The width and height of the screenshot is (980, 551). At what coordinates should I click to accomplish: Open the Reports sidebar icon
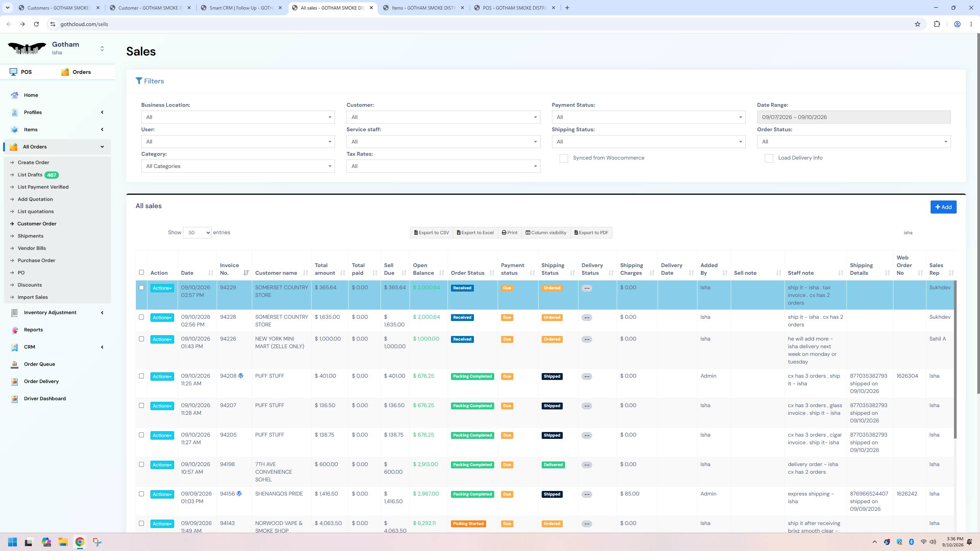[x=15, y=330]
